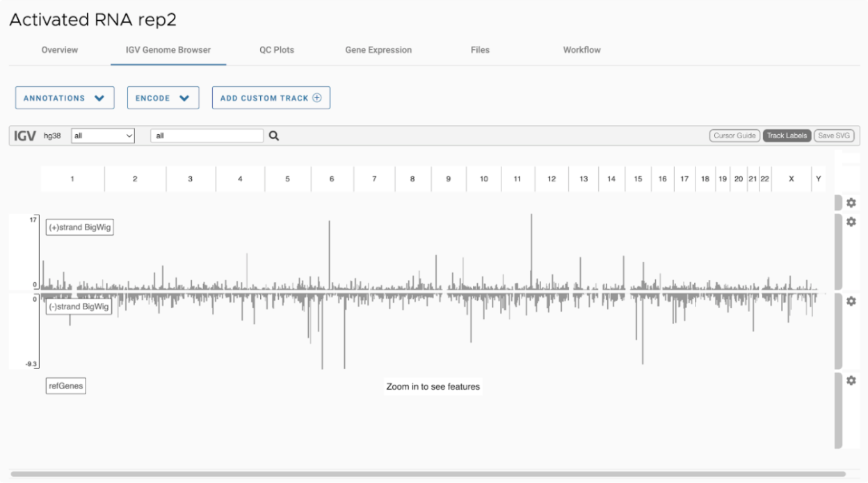
Task: Click the search magnifier icon in IGV
Action: coord(274,136)
